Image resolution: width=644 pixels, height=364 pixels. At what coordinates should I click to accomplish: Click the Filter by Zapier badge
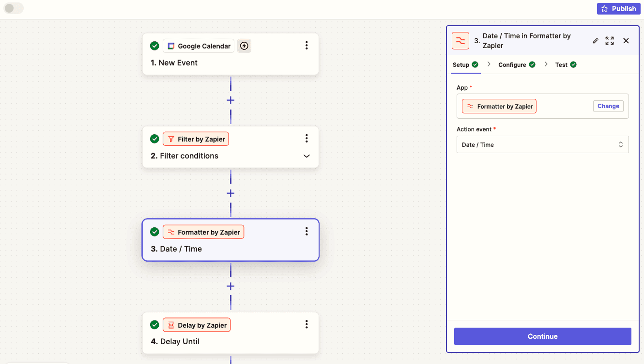196,139
